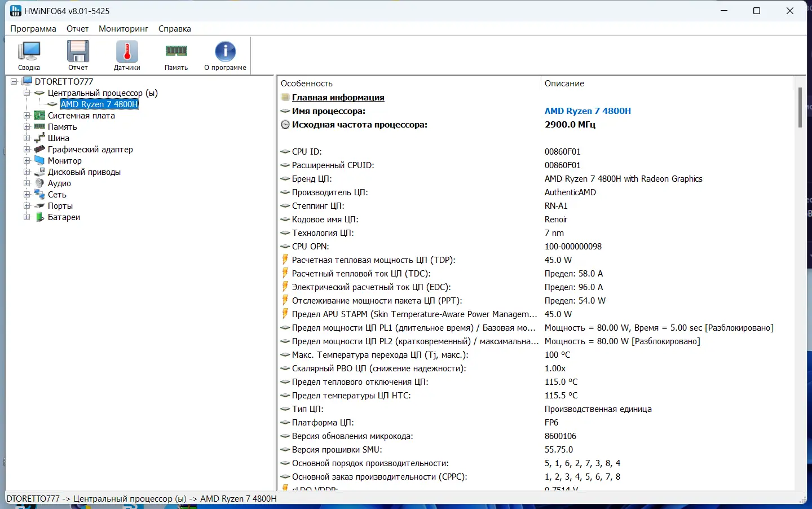The image size is (812, 509).
Task: Click the Центральный процессор CPU icon in tree
Action: (39, 93)
